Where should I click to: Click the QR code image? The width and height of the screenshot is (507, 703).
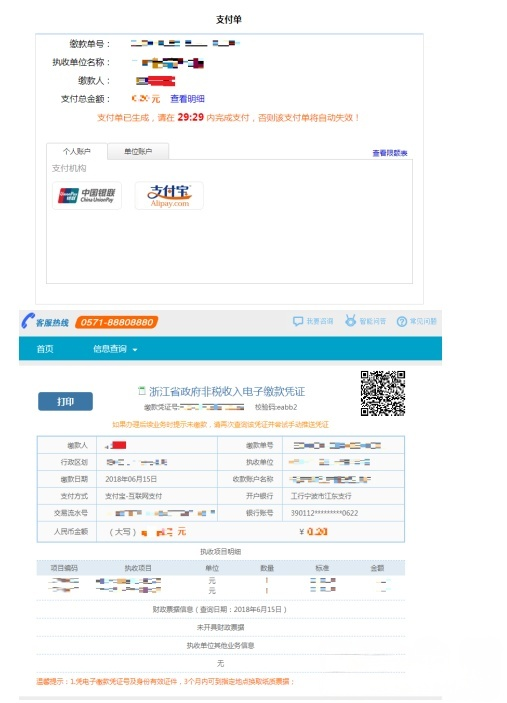383,393
